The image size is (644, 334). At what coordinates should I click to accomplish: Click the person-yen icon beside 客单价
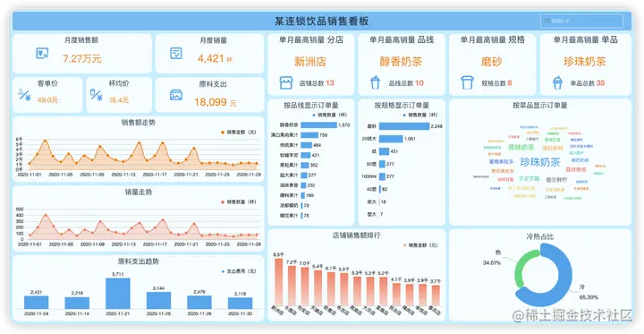[25, 95]
